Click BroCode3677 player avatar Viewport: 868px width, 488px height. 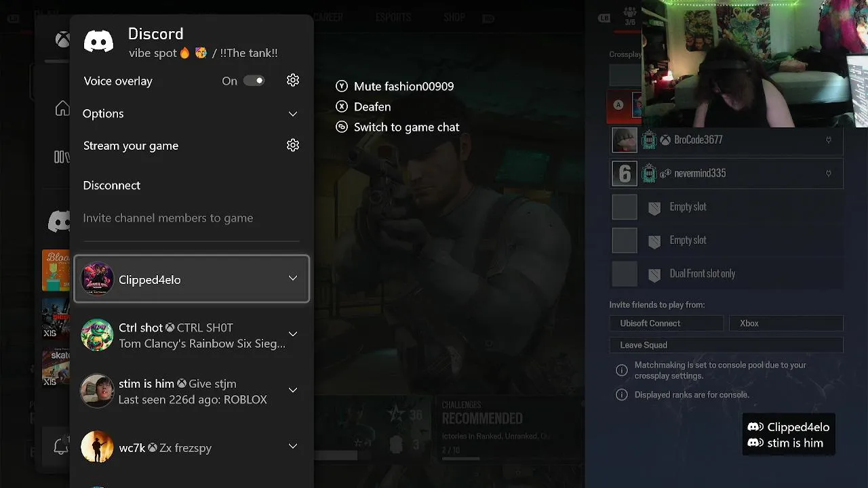coord(625,140)
